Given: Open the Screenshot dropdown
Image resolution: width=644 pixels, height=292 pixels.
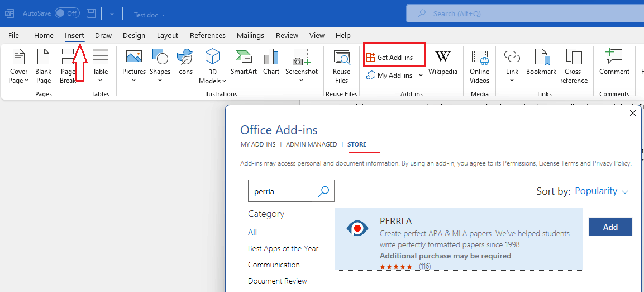Looking at the screenshot, I should click(302, 66).
